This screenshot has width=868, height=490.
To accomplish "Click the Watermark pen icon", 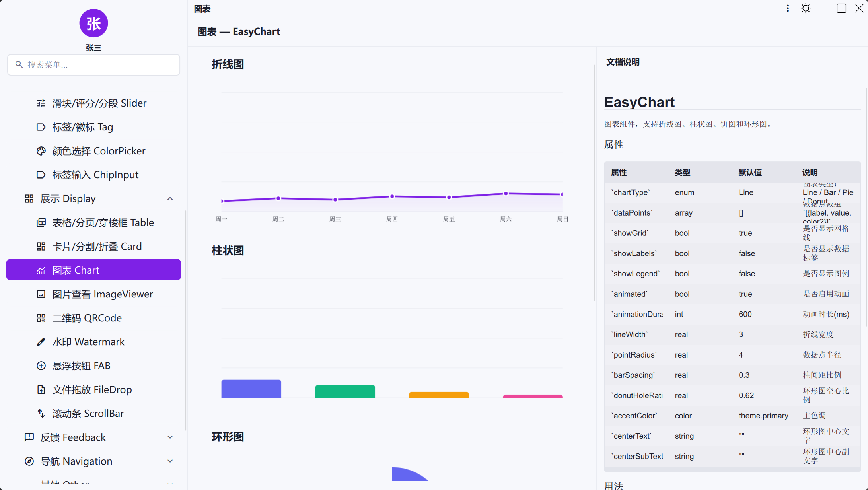I will tap(41, 342).
